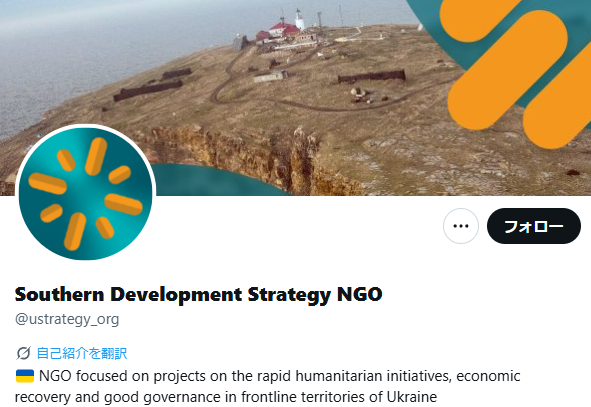Click the Southern Development Strategy NGO name
Image resolution: width=591 pixels, height=407 pixels.
point(199,294)
